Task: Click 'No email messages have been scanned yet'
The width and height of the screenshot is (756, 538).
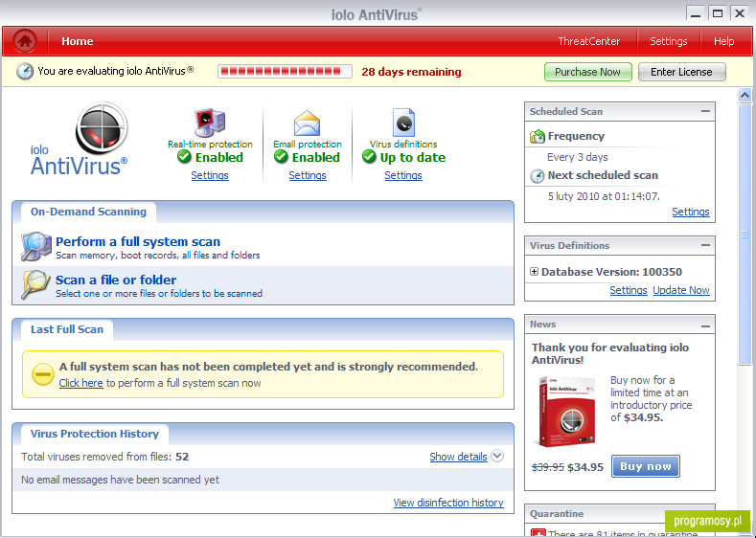Action: pos(120,480)
